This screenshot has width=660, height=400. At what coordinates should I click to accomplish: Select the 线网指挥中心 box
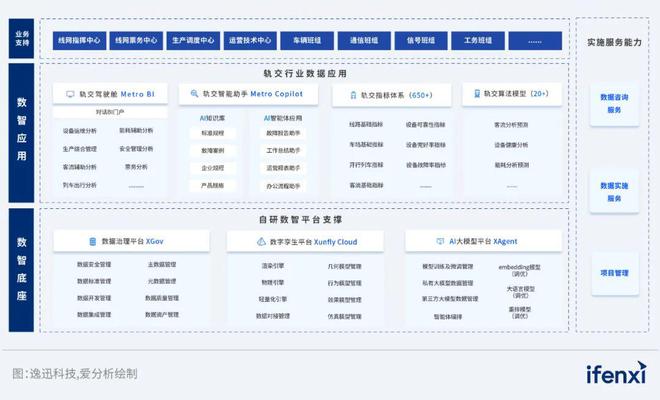tap(80, 40)
